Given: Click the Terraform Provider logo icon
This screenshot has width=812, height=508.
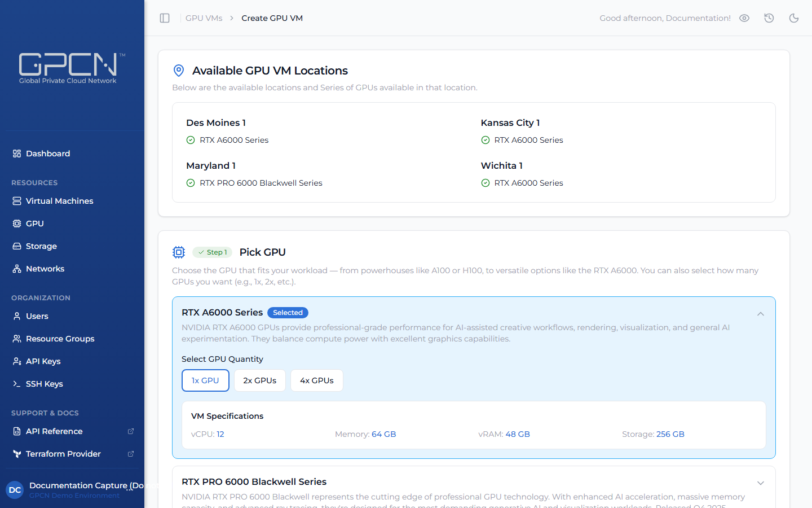Looking at the screenshot, I should [17, 454].
